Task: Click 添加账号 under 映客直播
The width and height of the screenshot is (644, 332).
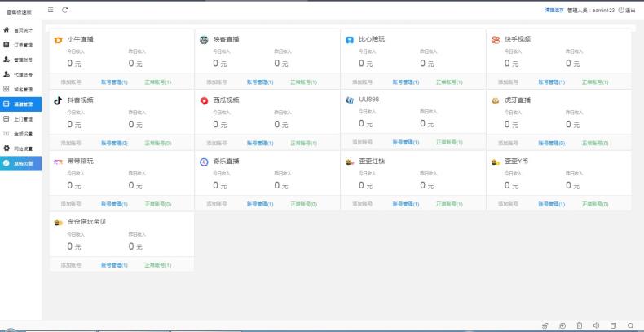Action: [x=217, y=82]
